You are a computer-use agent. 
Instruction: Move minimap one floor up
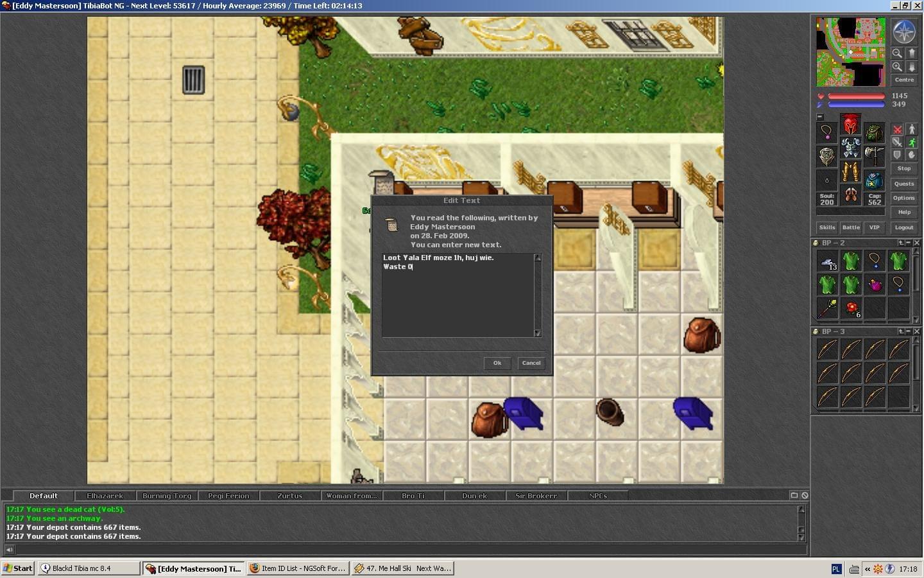(x=911, y=53)
